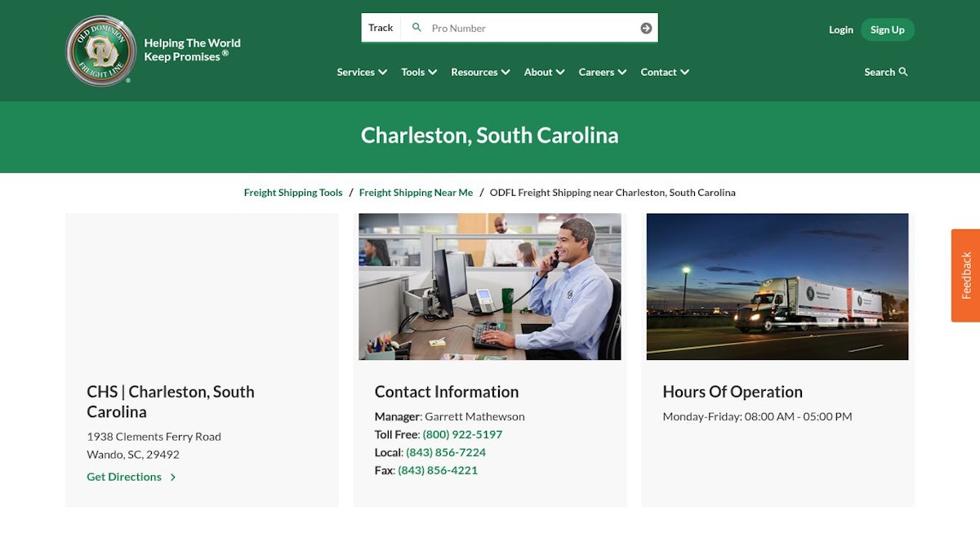Viewport: 980px width, 551px height.
Task: Click the Old Dominion Freight Line logo
Action: [x=100, y=51]
